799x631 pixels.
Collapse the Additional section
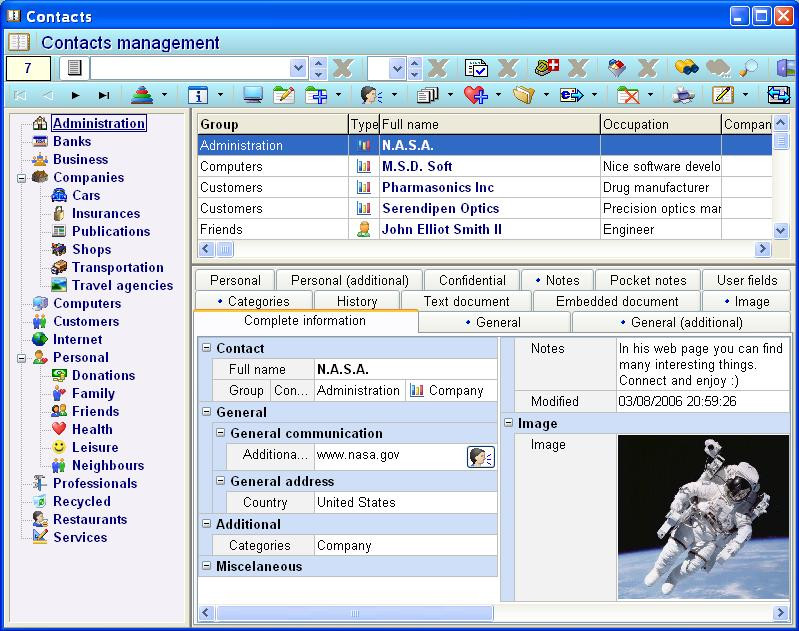pos(206,523)
